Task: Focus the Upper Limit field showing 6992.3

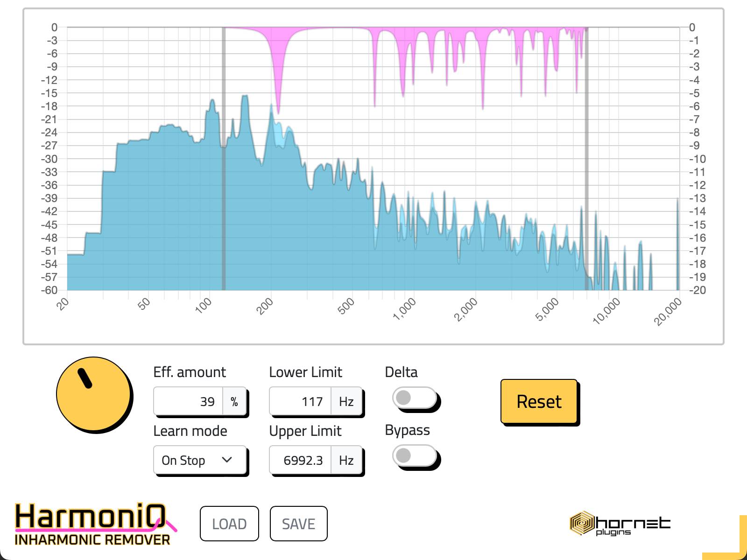Action: (x=300, y=460)
